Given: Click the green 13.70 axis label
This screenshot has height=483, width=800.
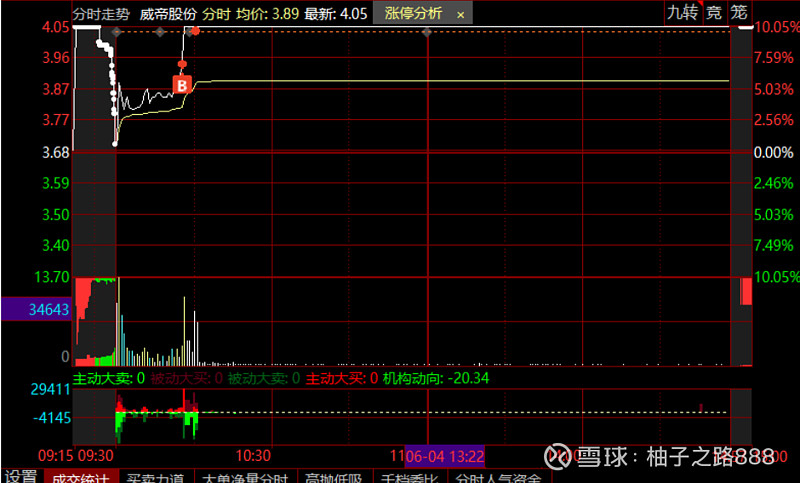Looking at the screenshot, I should tap(52, 277).
